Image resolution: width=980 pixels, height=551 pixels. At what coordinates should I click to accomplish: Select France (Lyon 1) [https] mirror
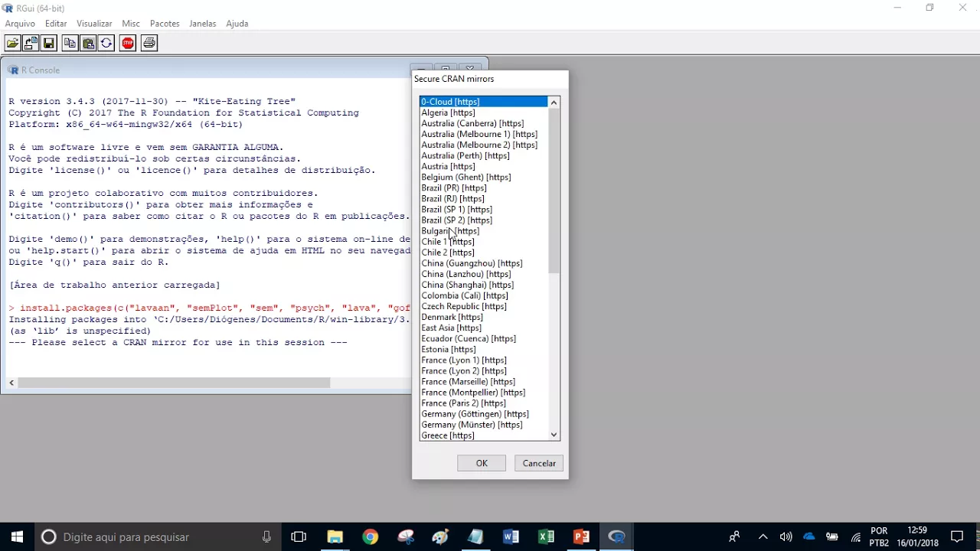click(x=483, y=360)
